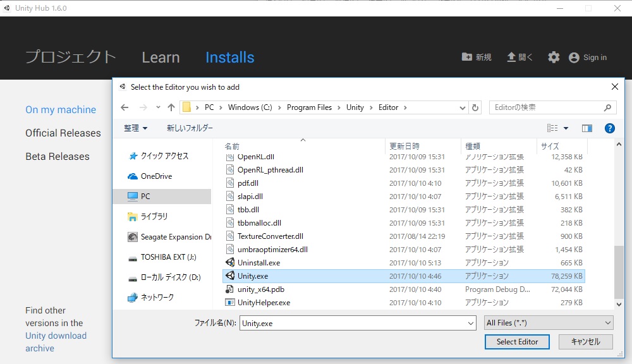The width and height of the screenshot is (632, 364).
Task: Select tbbmalloc.dll file name
Action: click(x=259, y=223)
